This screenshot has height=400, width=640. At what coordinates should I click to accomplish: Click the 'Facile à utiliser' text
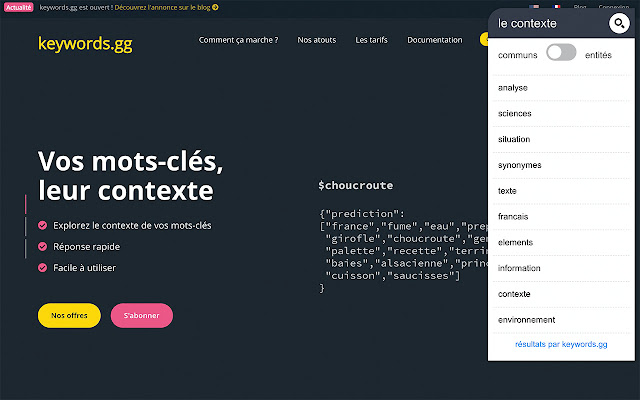pos(84,268)
